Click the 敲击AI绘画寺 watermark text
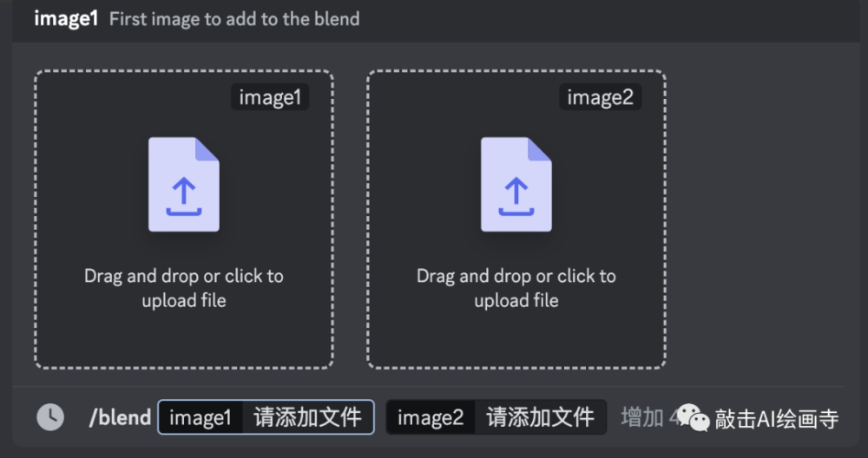Image resolution: width=868 pixels, height=458 pixels. (777, 419)
